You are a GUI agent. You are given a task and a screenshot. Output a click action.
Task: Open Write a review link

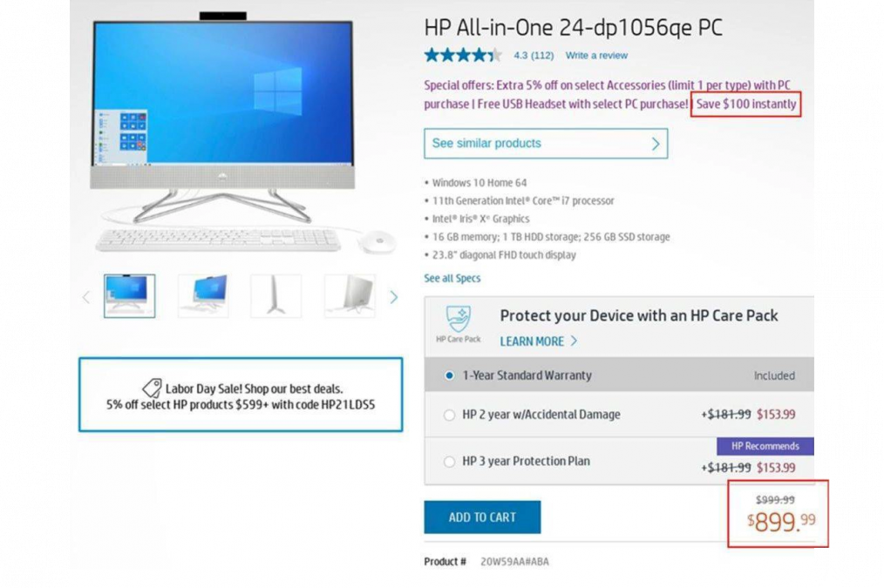pyautogui.click(x=596, y=55)
